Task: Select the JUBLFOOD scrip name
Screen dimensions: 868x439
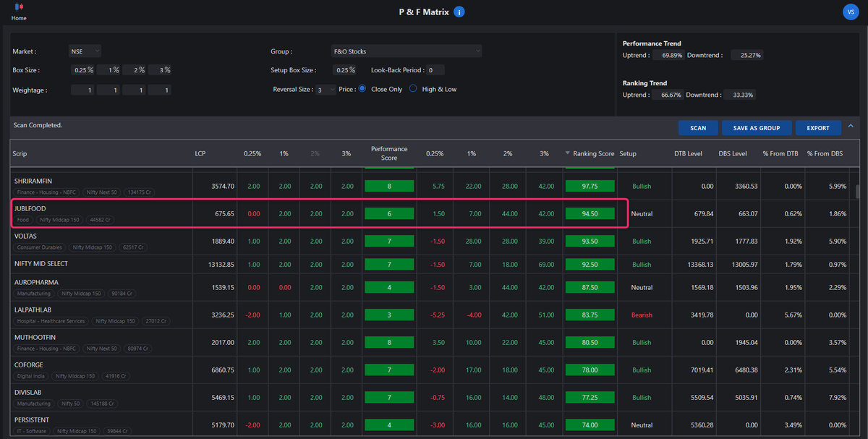Action: coord(30,208)
